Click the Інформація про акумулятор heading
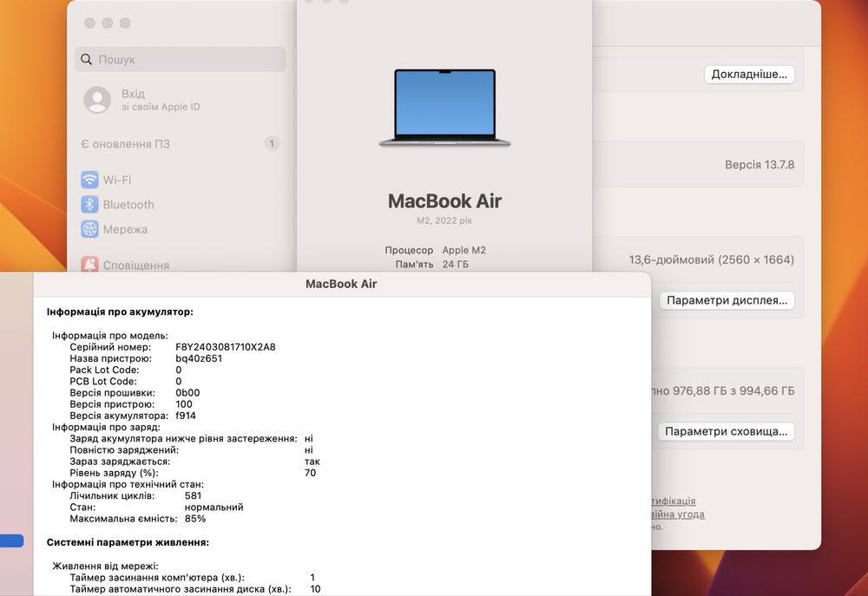The width and height of the screenshot is (868, 596). point(120,312)
